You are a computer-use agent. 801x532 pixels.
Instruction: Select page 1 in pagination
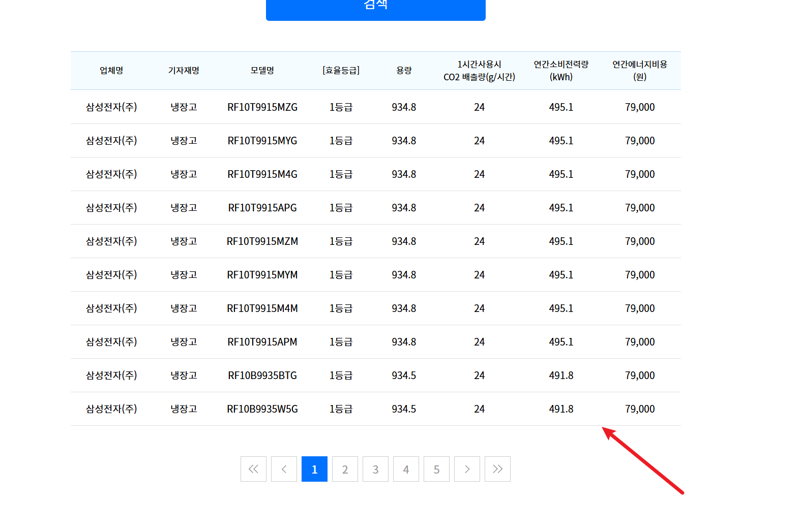tap(314, 469)
